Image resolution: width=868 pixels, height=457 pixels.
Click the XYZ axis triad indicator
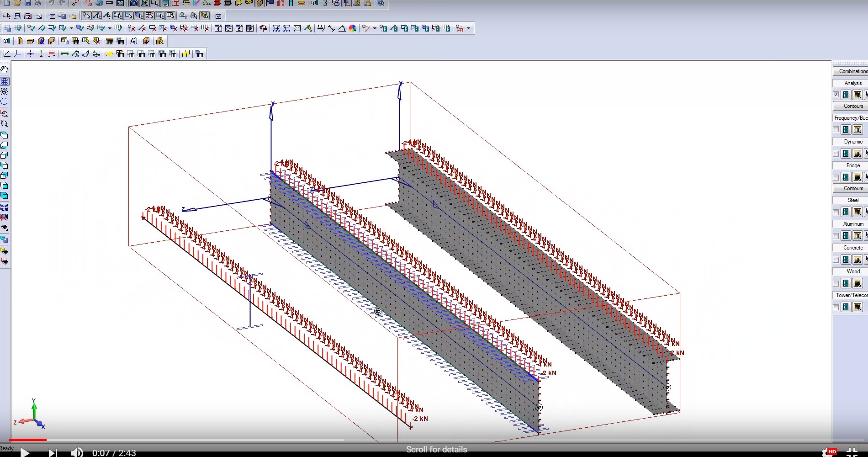30,414
